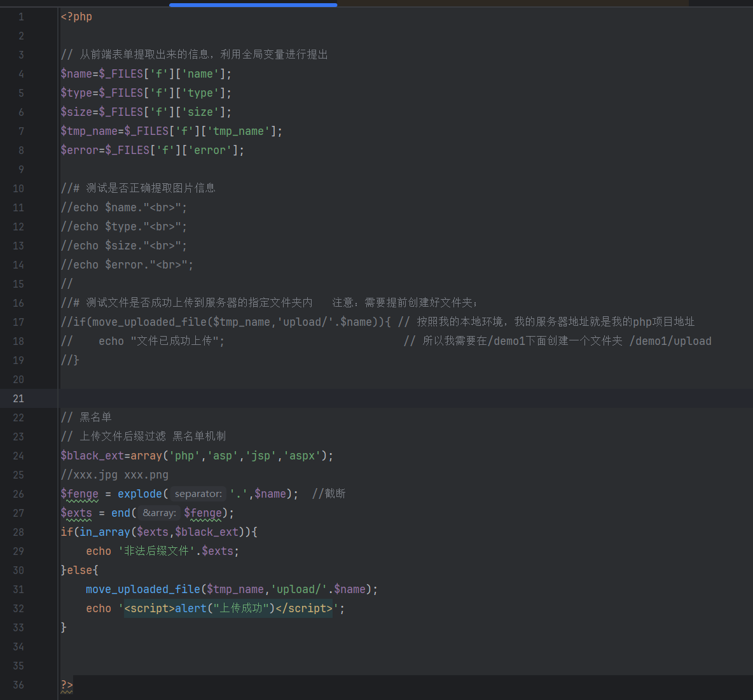Screen dimensions: 753x700
Task: Click line number 21 in the gutter
Action: 18,398
